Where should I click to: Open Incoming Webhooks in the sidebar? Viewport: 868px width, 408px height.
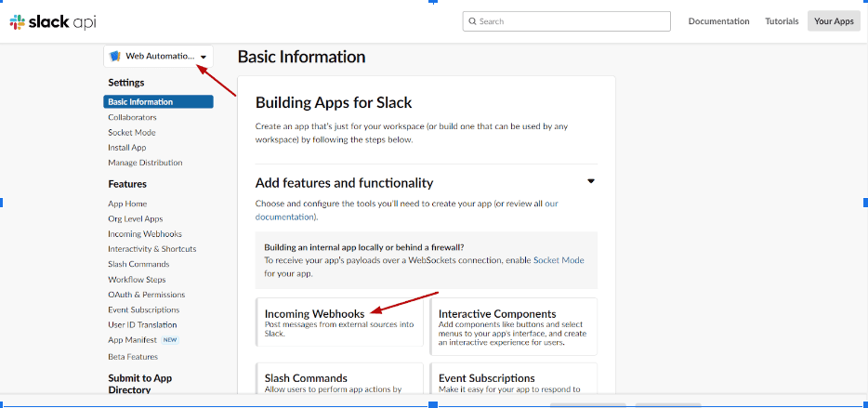pos(145,234)
